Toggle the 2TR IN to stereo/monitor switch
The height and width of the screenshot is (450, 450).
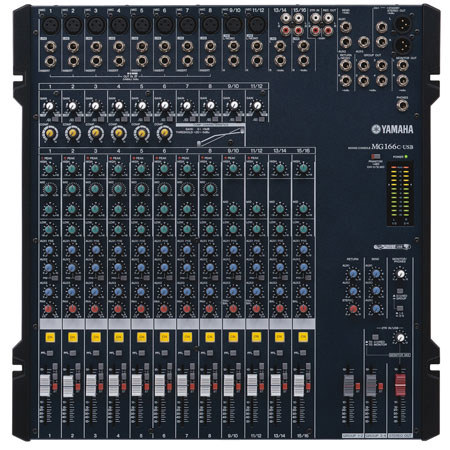click(x=376, y=337)
